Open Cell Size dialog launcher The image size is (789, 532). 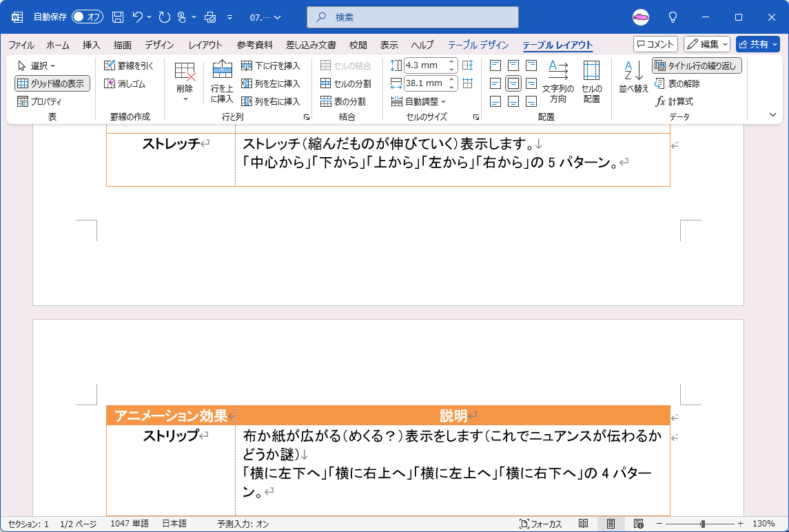coord(476,116)
